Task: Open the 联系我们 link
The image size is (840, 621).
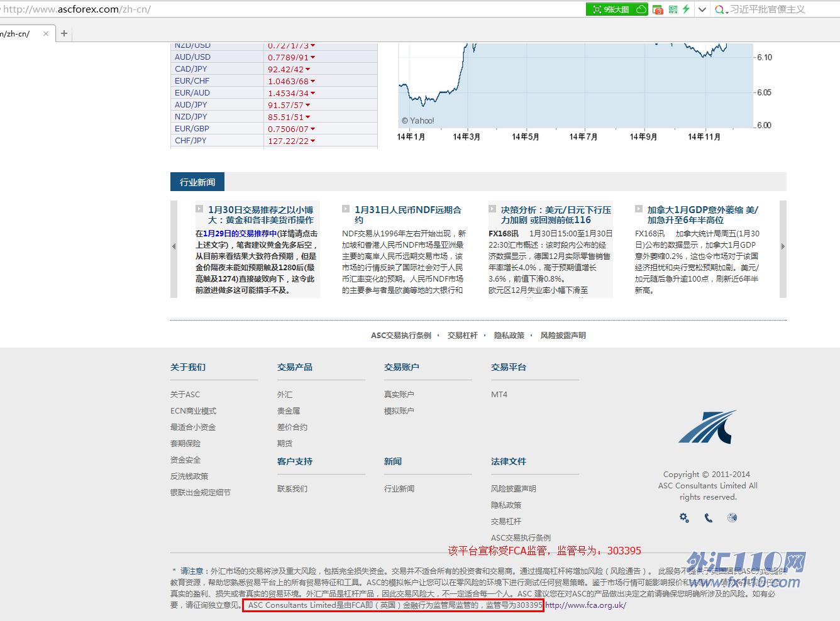Action: click(x=292, y=489)
